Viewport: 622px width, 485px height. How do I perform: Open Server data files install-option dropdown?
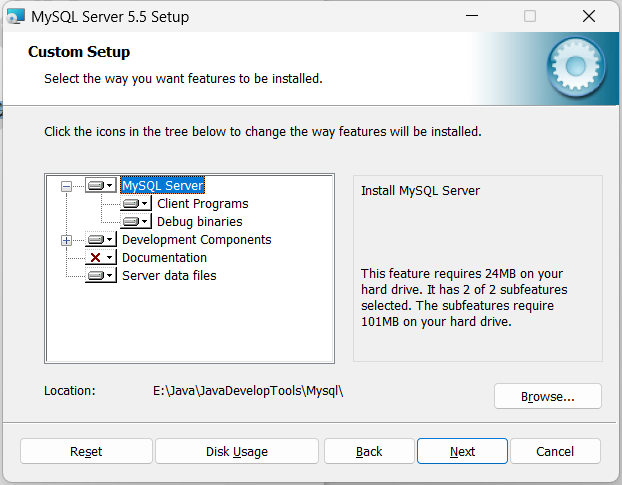101,275
